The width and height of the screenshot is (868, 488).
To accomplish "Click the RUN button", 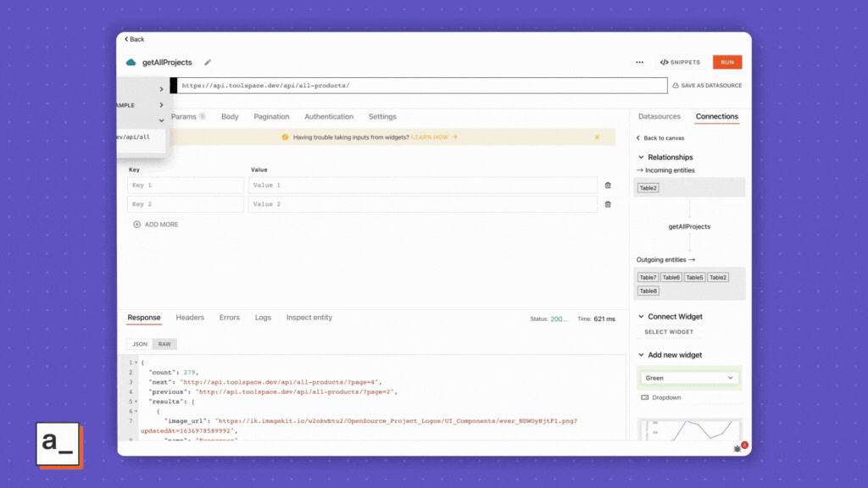I will pos(727,62).
